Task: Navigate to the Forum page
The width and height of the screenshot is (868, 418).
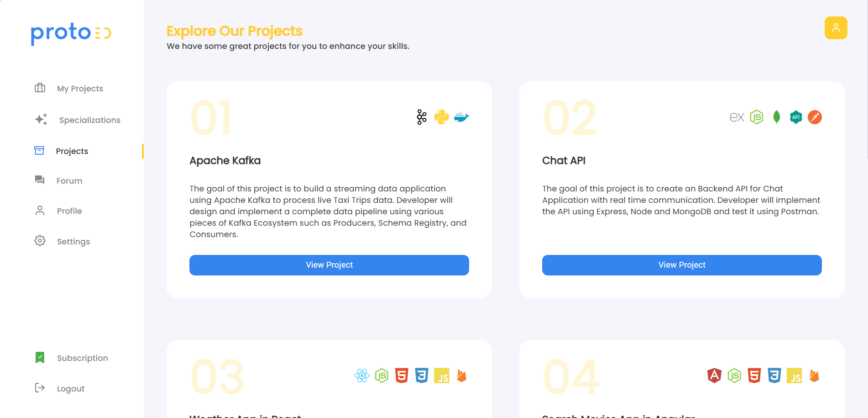Action: click(69, 180)
